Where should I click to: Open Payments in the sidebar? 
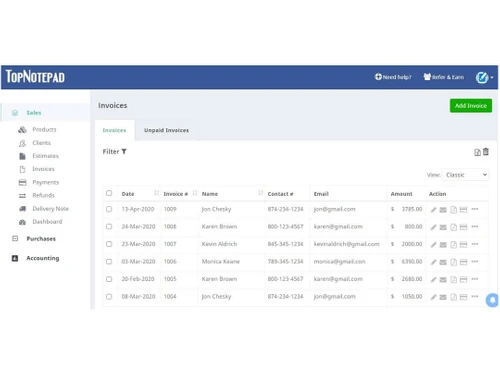coord(45,182)
